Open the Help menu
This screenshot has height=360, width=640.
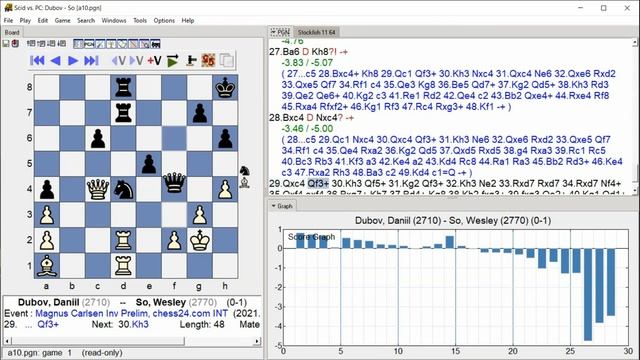coord(188,20)
